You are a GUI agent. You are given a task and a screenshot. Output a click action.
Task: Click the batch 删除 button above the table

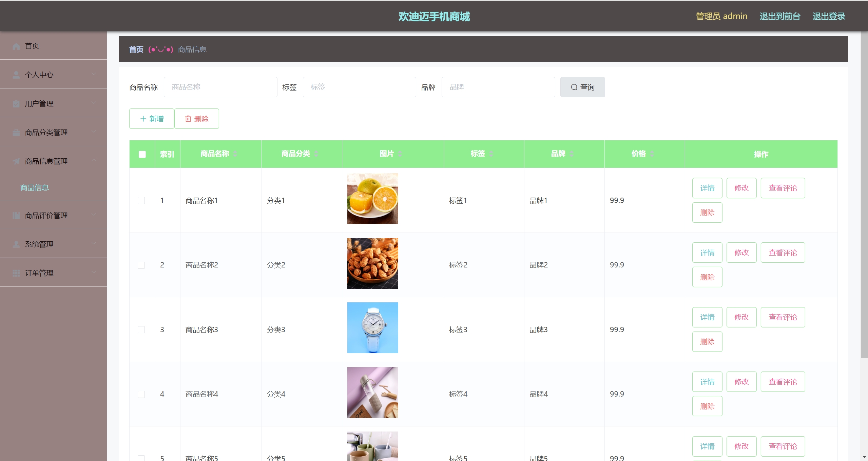[x=197, y=119]
